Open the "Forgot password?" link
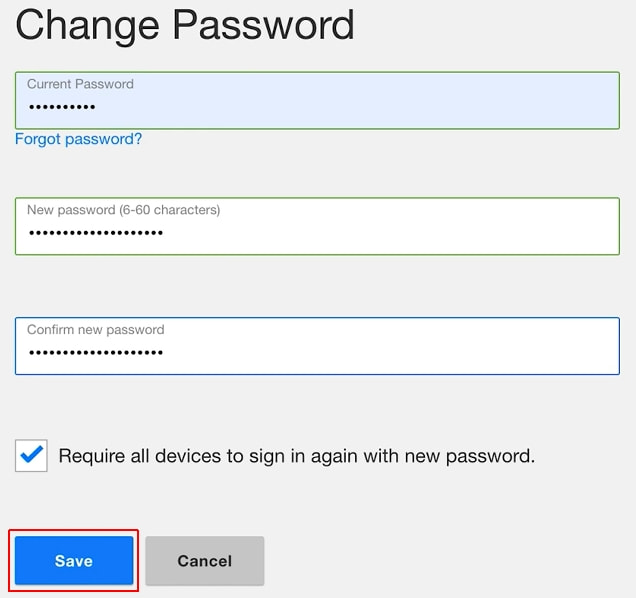This screenshot has height=598, width=636. [78, 139]
